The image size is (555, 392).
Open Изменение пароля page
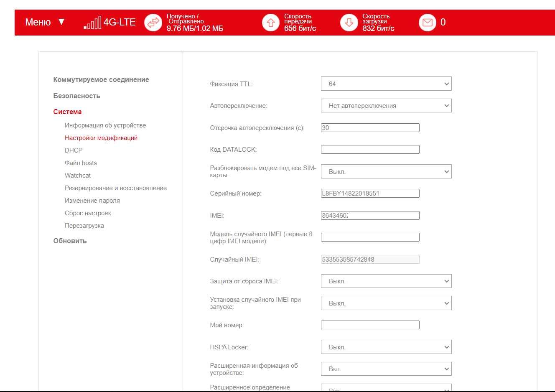[x=92, y=201]
